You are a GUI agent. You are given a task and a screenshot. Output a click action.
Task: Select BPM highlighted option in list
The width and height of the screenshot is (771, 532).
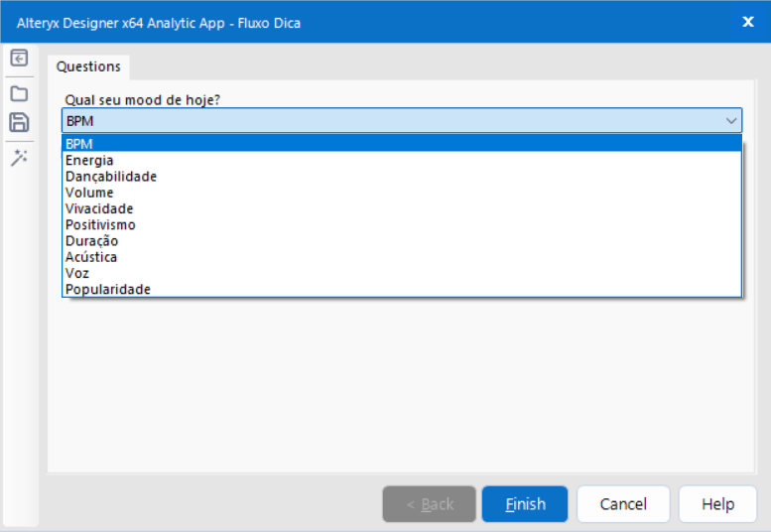pyautogui.click(x=402, y=144)
